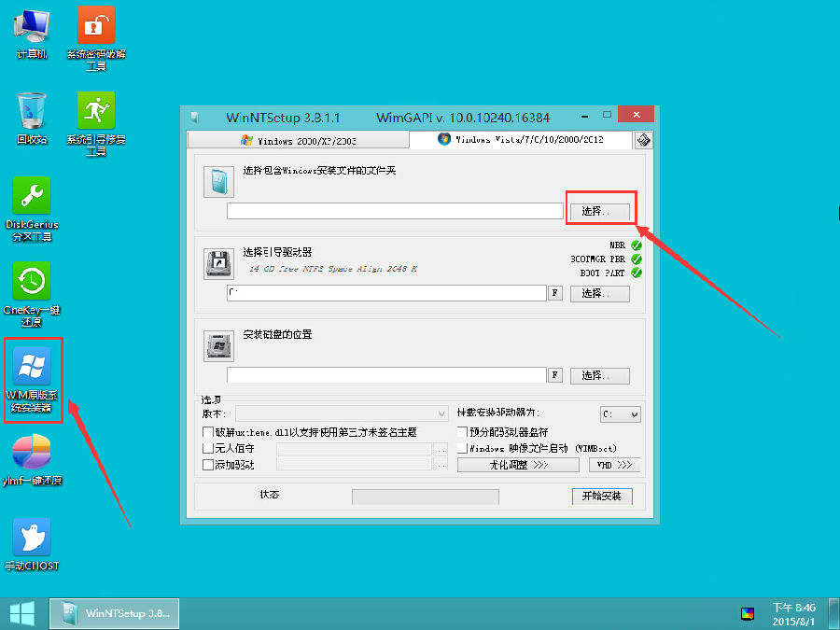Expand the optimization tweaks panel
The width and height of the screenshot is (840, 630).
tap(518, 464)
